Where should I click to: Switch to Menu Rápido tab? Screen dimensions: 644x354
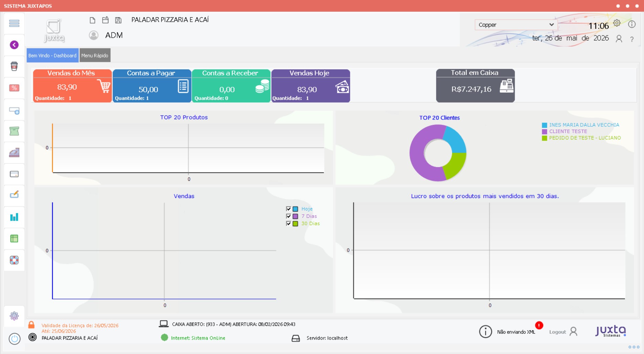point(95,55)
